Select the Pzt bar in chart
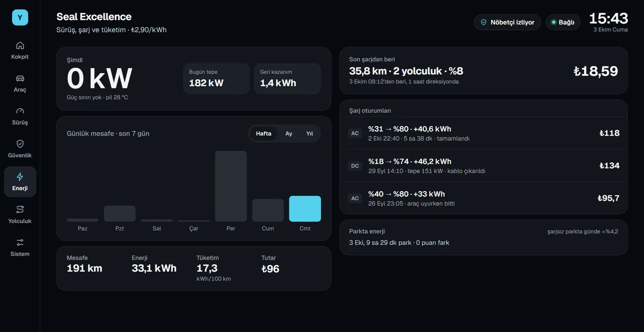The width and height of the screenshot is (644, 332). [x=120, y=214]
